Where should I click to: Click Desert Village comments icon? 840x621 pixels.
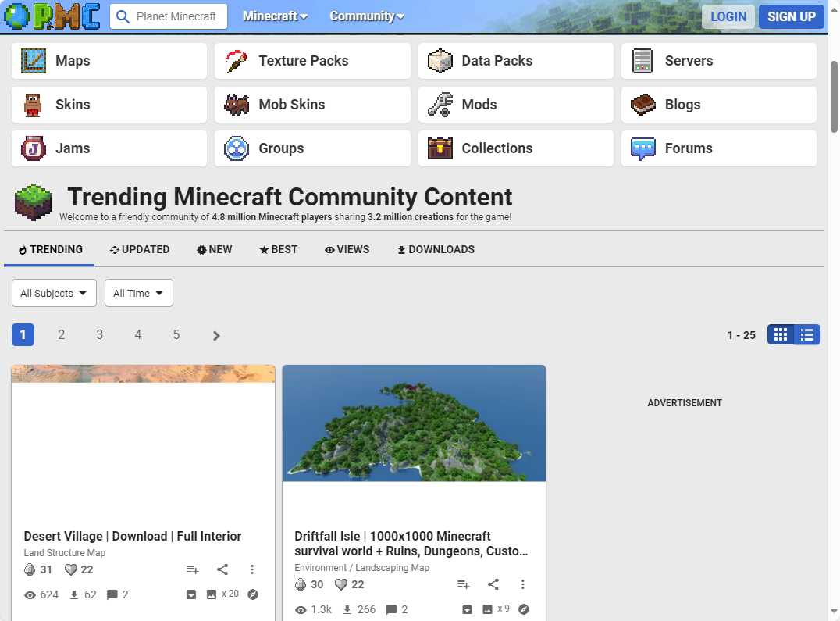click(x=112, y=594)
